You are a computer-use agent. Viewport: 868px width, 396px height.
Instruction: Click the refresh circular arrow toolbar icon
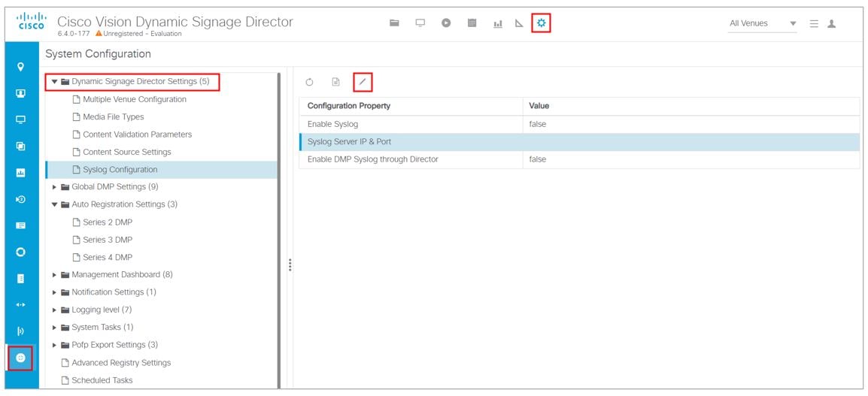pyautogui.click(x=309, y=83)
